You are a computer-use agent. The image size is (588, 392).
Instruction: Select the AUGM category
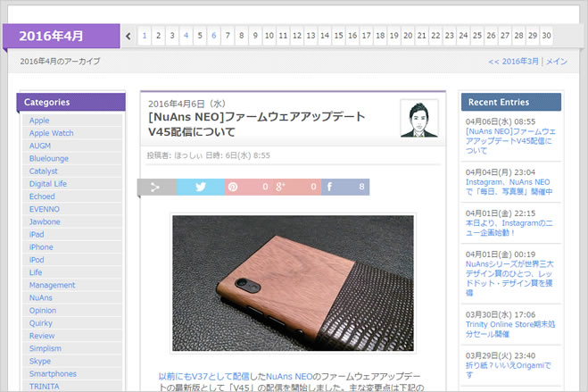(x=40, y=146)
